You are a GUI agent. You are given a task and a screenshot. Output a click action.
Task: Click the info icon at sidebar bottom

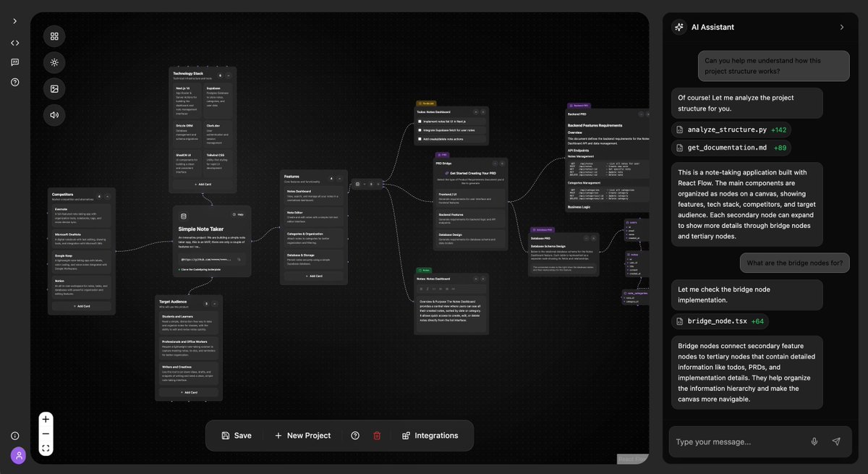(14, 436)
